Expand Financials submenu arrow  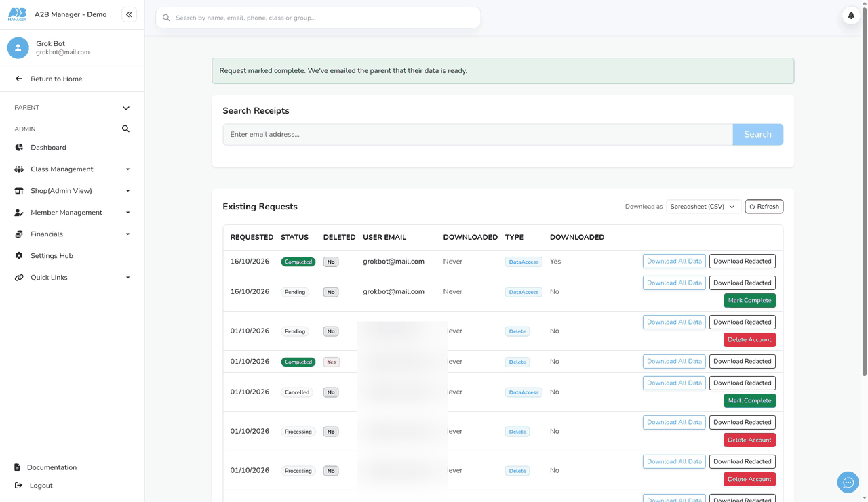pyautogui.click(x=127, y=234)
